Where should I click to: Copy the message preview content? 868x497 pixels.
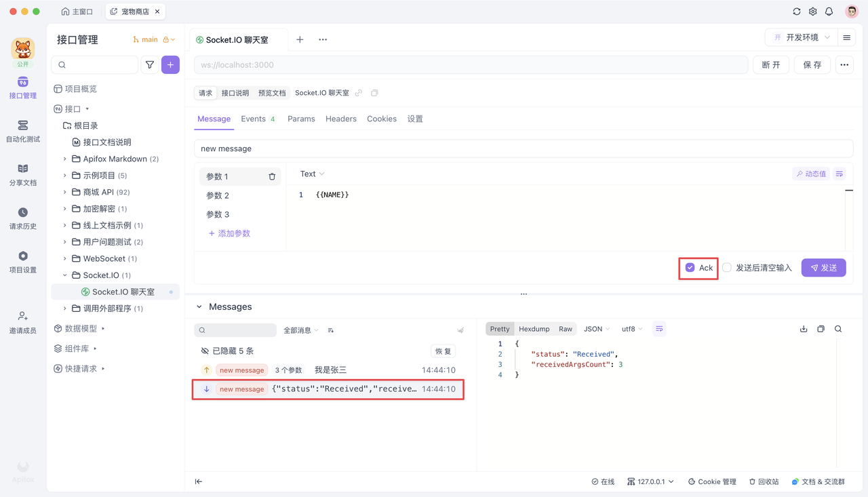[x=821, y=329]
